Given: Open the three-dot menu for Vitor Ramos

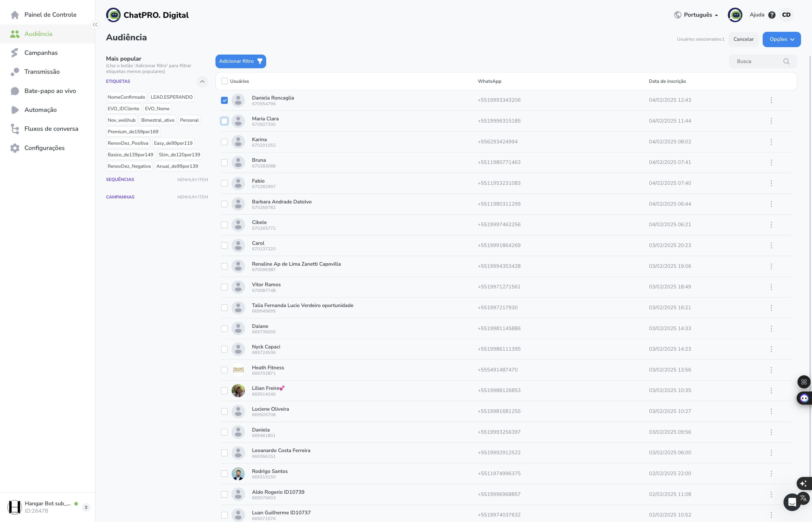Looking at the screenshot, I should [x=771, y=287].
